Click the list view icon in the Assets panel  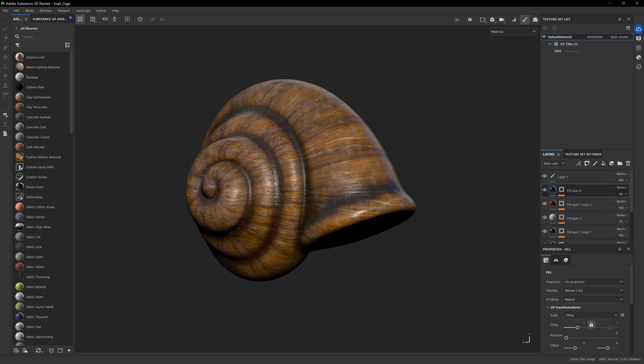(x=67, y=45)
